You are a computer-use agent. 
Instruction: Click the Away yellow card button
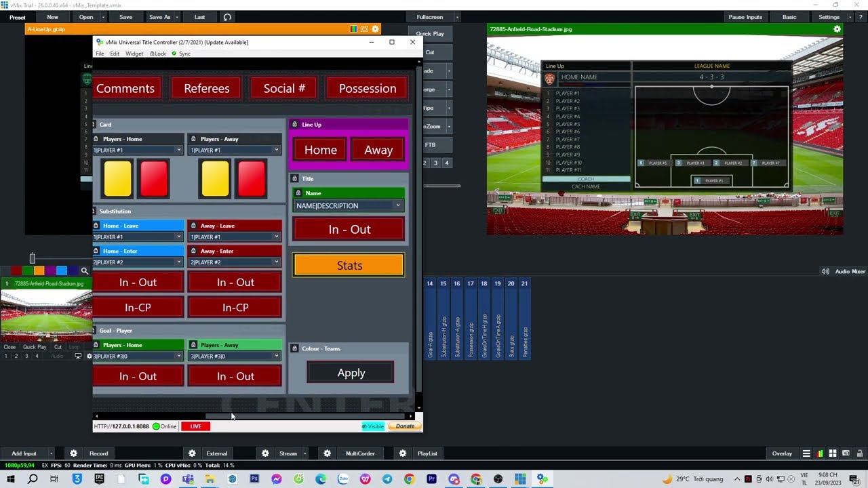coord(216,179)
